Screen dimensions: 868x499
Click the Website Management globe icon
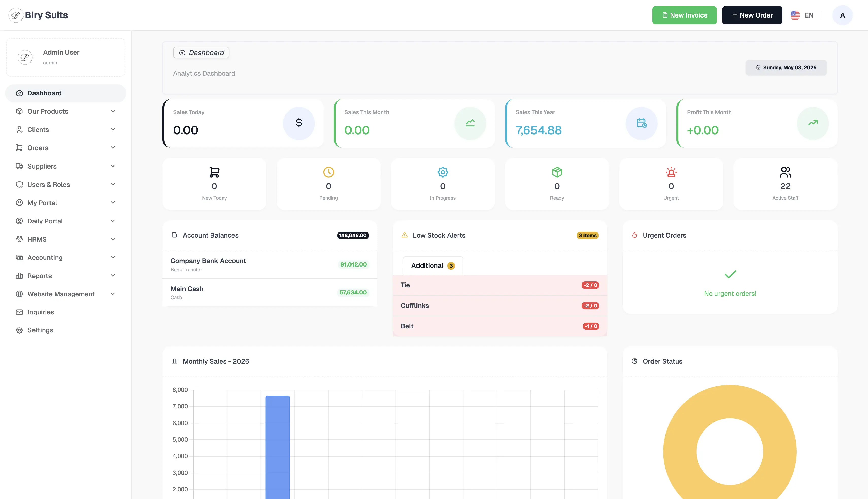pyautogui.click(x=19, y=294)
